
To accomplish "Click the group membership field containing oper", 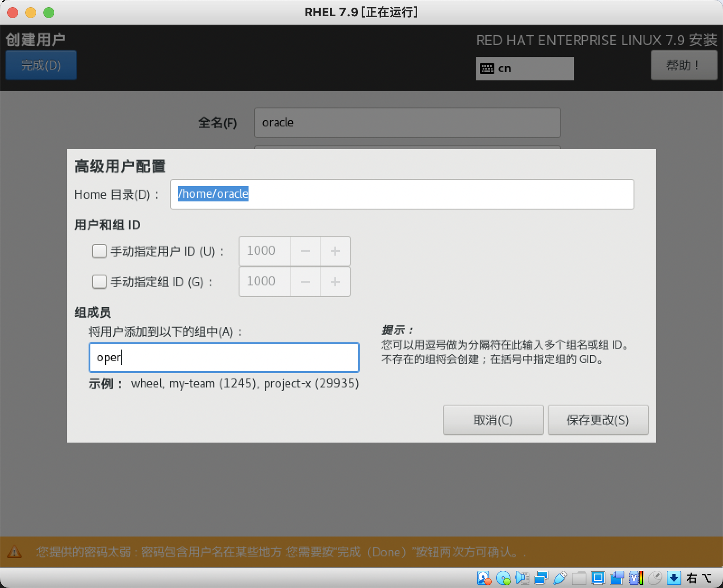I will (x=224, y=358).
